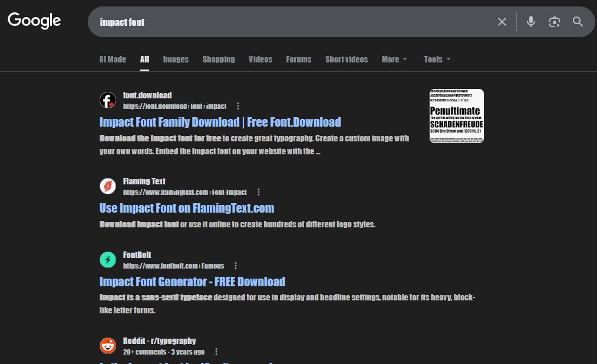Viewport: 597px width, 364px height.
Task: Open options menu for Flaming Text result
Action: pyautogui.click(x=259, y=192)
